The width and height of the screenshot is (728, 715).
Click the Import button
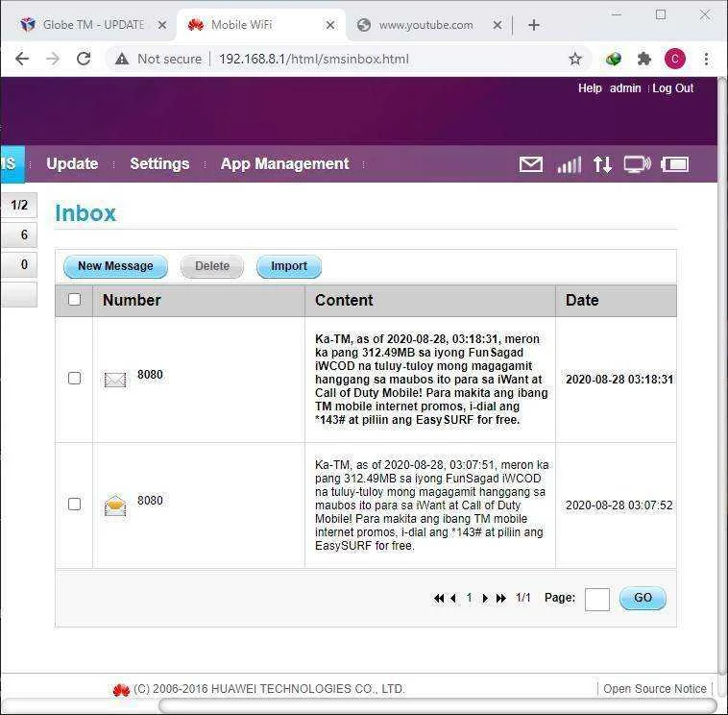pyautogui.click(x=289, y=266)
